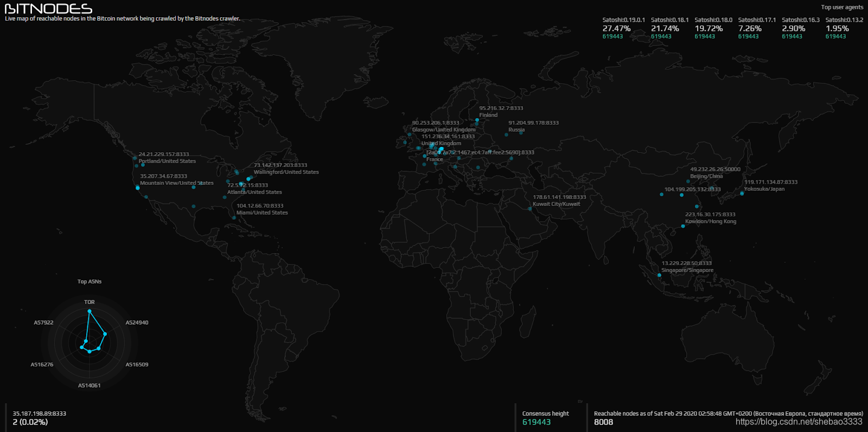Screen dimensions: 868x432
Task: Click the Beijing/China node label
Action: pyautogui.click(x=706, y=176)
